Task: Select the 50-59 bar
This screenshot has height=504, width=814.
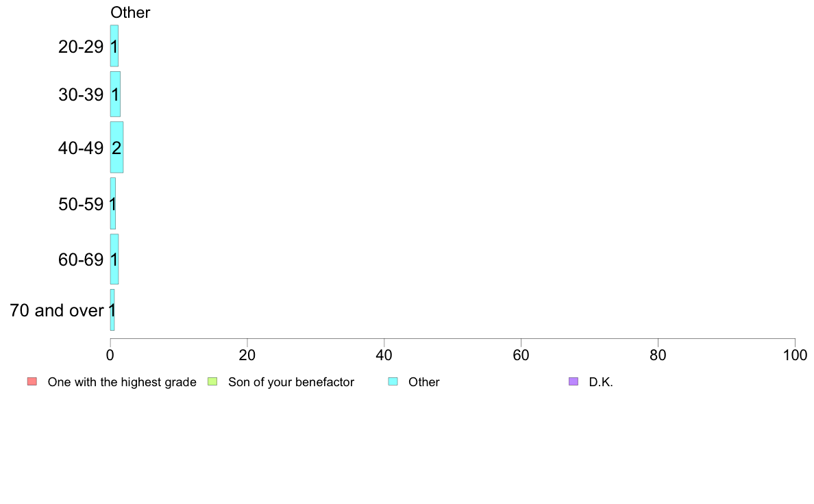Action: [112, 203]
